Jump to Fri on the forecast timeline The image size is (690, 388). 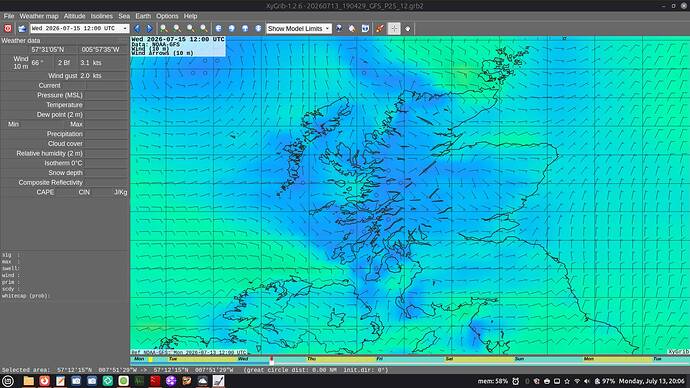point(379,359)
